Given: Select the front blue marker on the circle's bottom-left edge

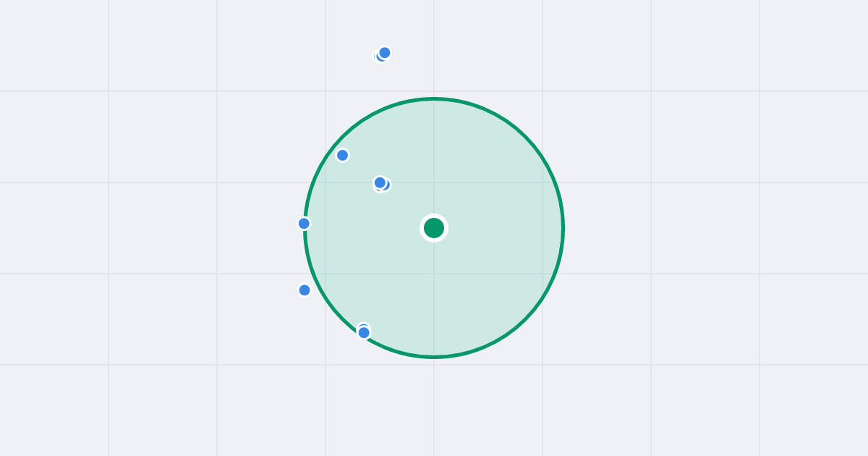Looking at the screenshot, I should 364,333.
